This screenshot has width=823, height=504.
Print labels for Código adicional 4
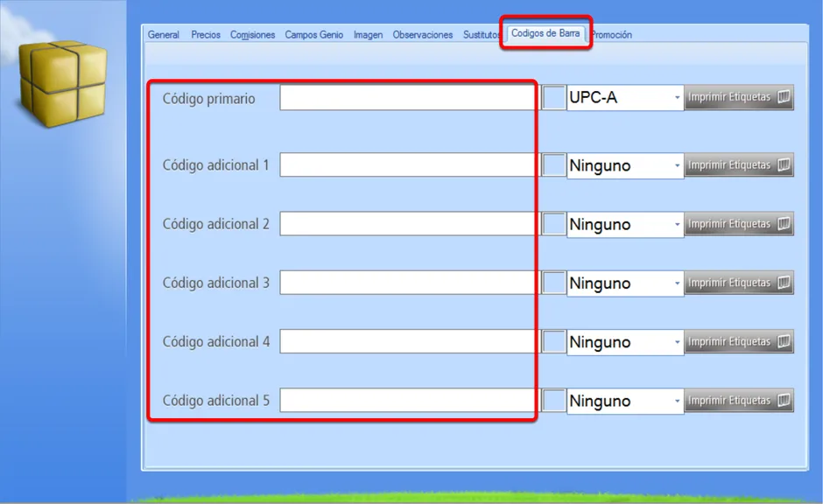[x=739, y=341]
